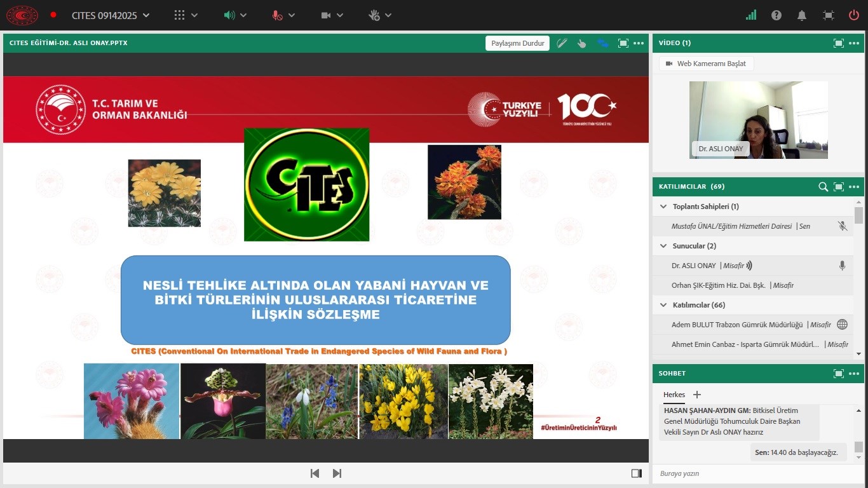Click the pink cactus flower image
The image size is (868, 488).
[x=132, y=401]
